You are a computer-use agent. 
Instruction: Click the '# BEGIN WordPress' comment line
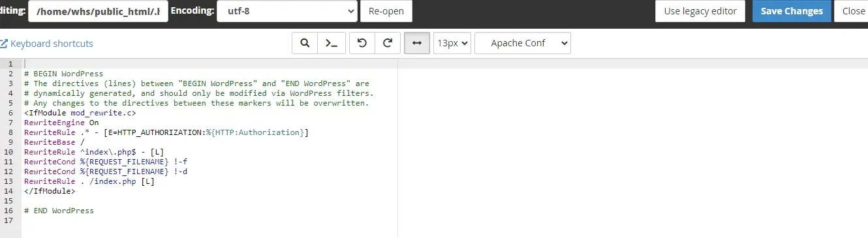coord(63,74)
